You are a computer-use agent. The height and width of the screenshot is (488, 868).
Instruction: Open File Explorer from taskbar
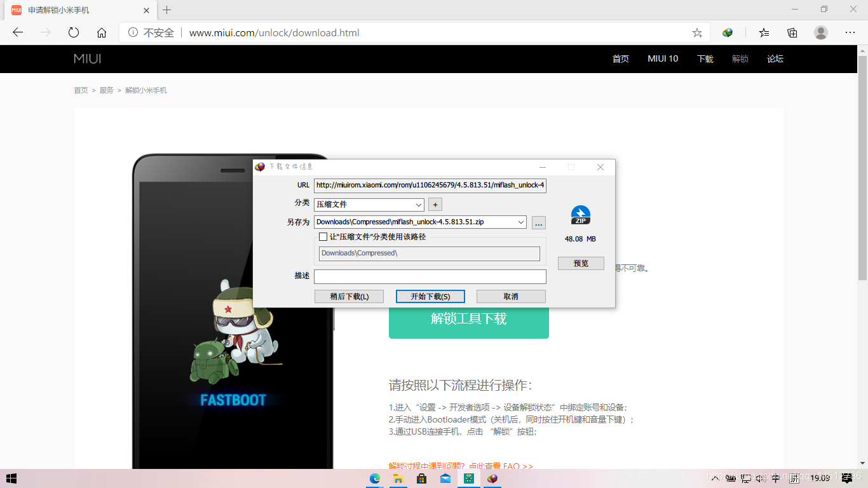point(398,478)
